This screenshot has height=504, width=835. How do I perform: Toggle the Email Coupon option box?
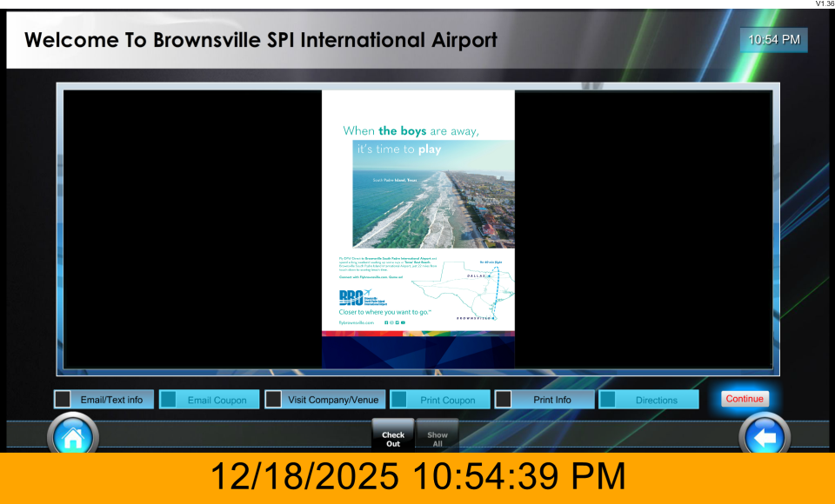click(169, 400)
